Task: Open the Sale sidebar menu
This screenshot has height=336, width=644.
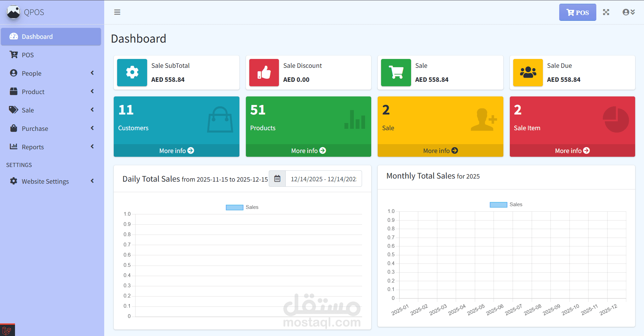Action: coord(51,110)
